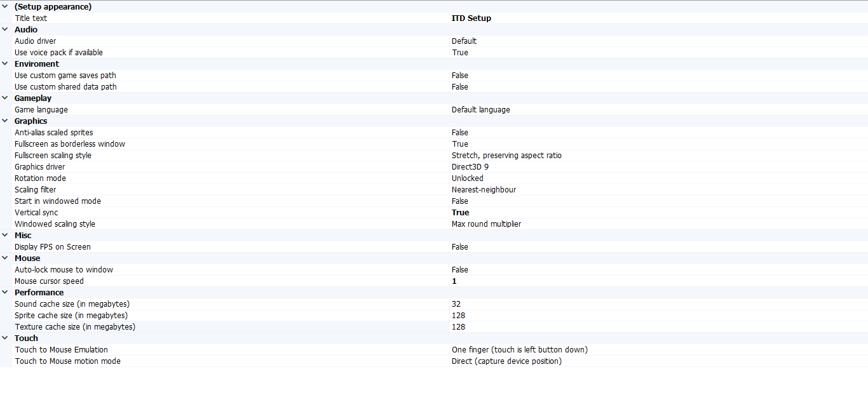Collapse the Gameplay category chevron
This screenshot has width=868, height=395.
tap(5, 98)
